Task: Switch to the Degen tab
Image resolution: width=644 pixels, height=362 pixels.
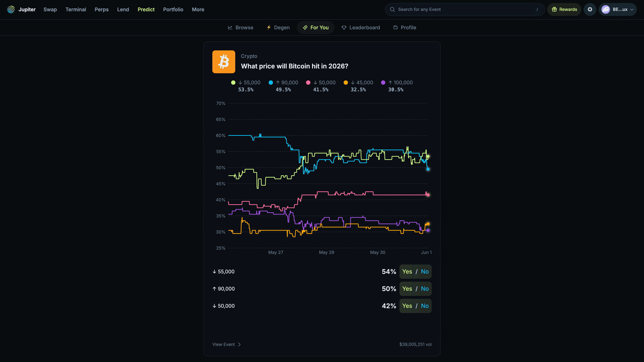Action: (x=278, y=28)
